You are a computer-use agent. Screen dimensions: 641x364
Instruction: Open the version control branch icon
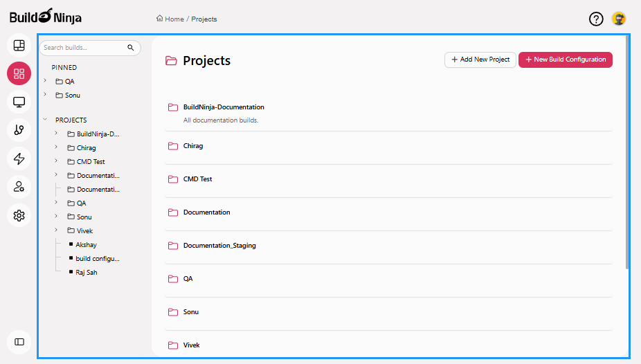[19, 130]
